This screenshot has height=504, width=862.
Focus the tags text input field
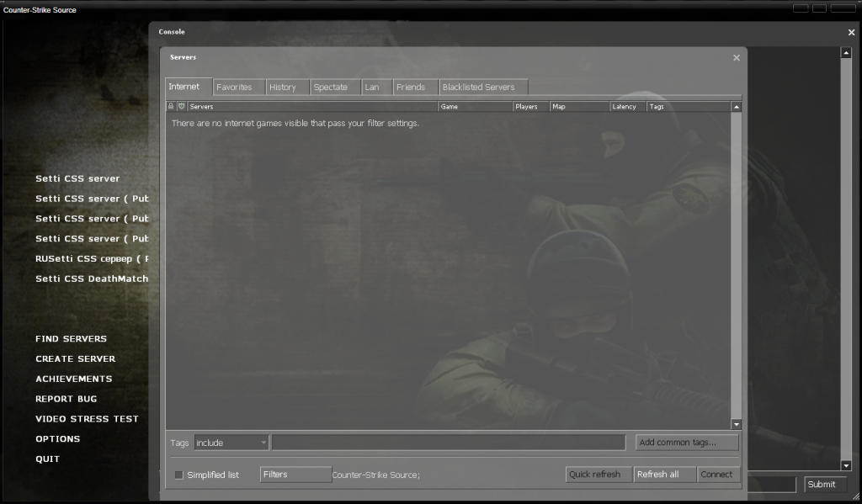coord(449,443)
